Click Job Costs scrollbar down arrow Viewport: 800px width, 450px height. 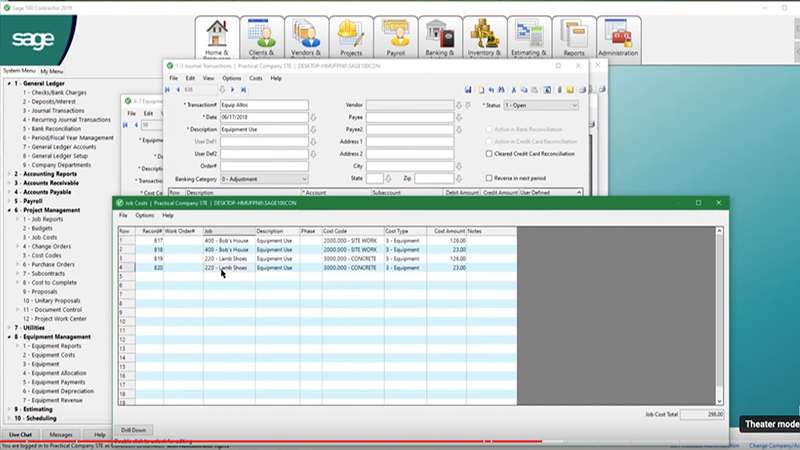[719, 401]
